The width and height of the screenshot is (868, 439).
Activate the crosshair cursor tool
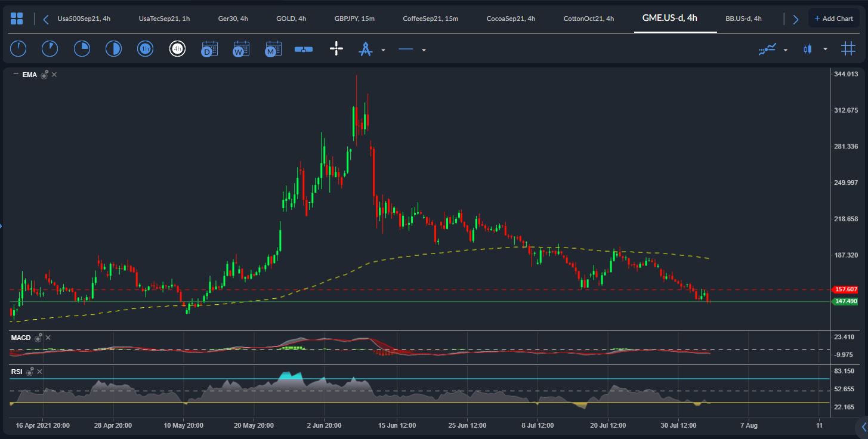coord(336,50)
